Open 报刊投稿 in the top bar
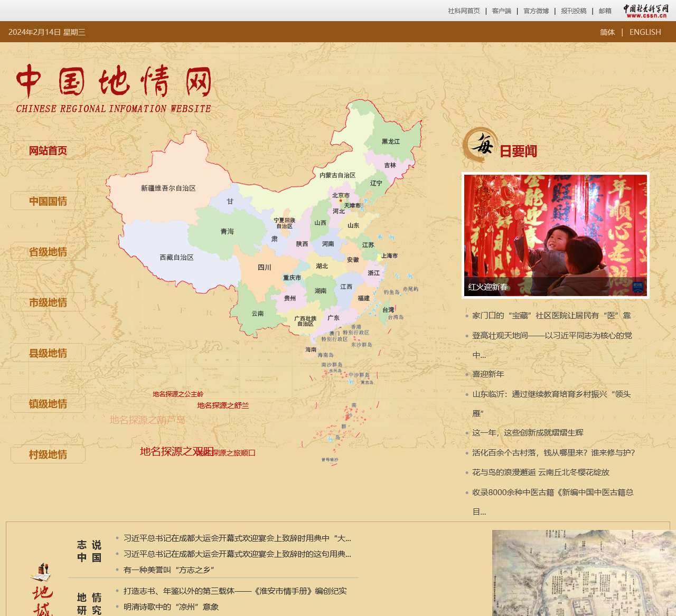This screenshot has width=676, height=616. [573, 10]
